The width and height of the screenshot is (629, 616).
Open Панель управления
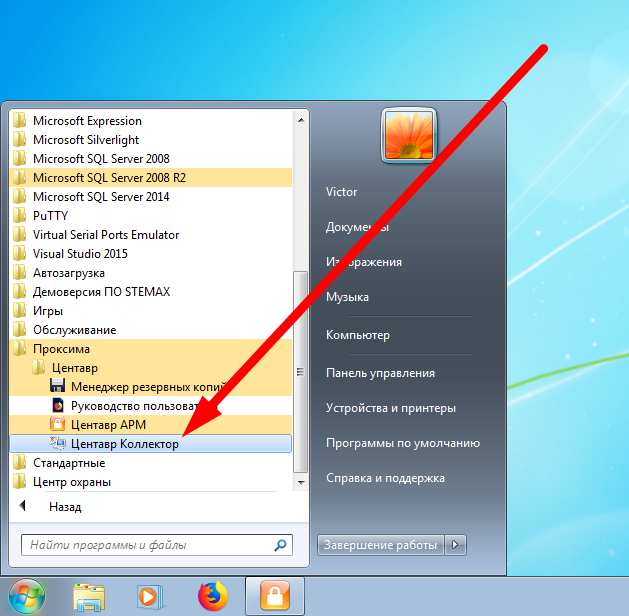(x=380, y=373)
